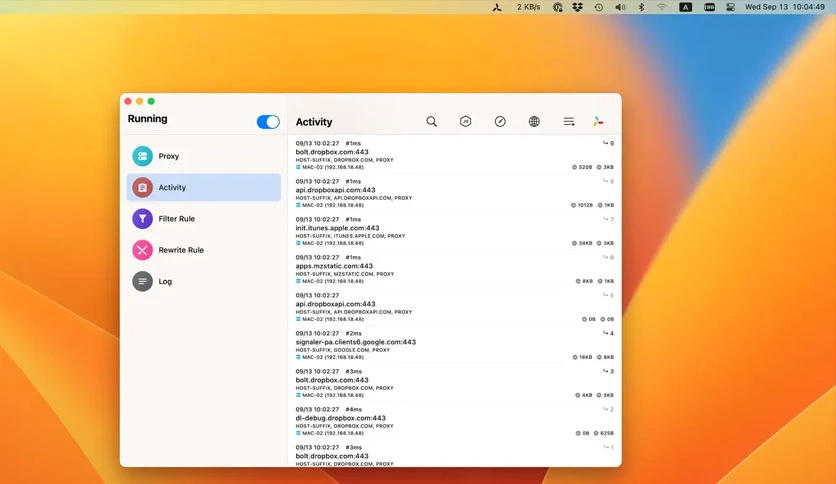This screenshot has width=836, height=484.
Task: Click HOST-SUFFIX, ITUNES.APPLE.COM, PROXY rule text
Action: coord(350,236)
